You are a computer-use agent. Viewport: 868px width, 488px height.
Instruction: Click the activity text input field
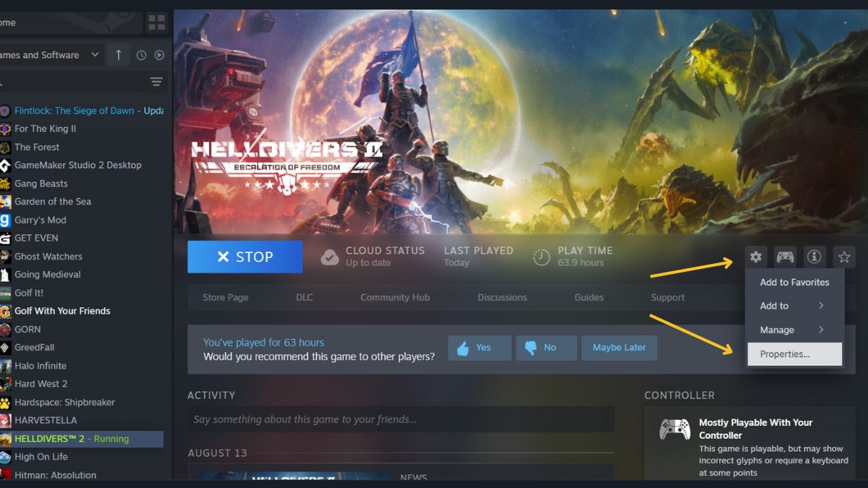[401, 419]
